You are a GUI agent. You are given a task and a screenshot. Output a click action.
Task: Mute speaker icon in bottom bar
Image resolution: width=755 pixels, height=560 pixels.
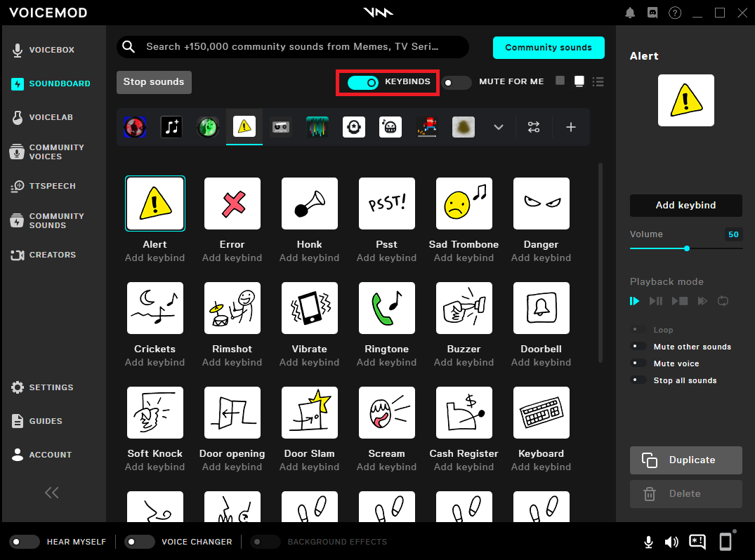671,542
